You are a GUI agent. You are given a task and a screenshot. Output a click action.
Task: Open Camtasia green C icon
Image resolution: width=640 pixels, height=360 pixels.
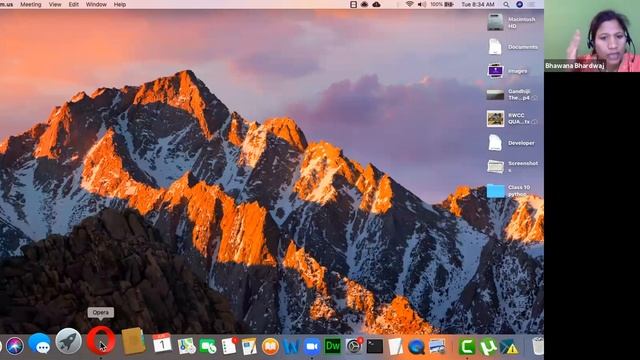[x=467, y=346]
